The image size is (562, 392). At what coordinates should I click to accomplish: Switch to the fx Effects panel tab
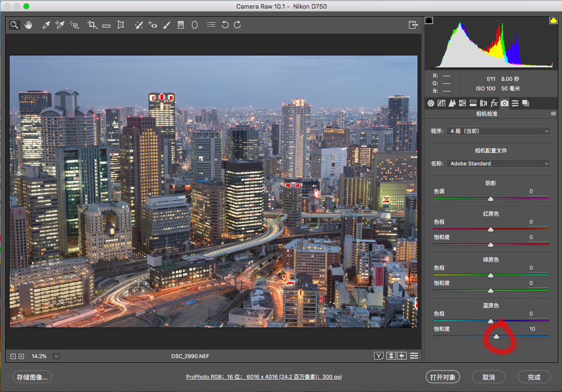pyautogui.click(x=494, y=103)
